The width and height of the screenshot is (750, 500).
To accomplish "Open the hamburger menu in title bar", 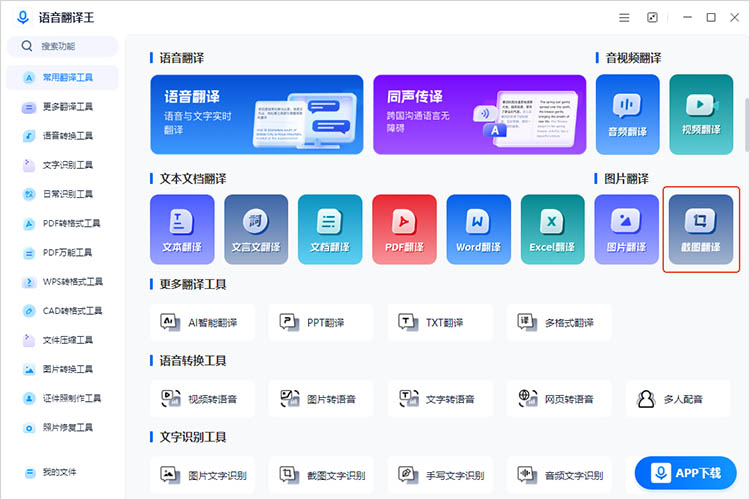I will (624, 18).
